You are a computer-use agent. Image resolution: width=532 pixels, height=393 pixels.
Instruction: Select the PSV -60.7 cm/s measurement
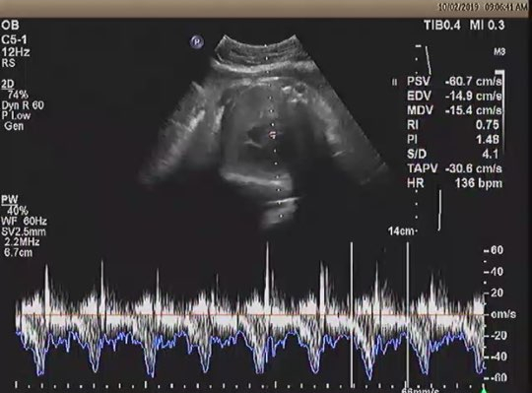point(454,82)
